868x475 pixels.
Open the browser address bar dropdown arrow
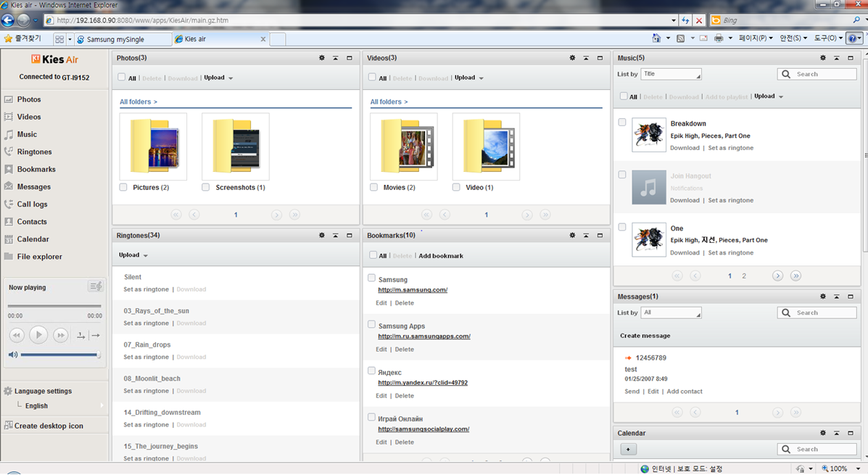point(673,20)
